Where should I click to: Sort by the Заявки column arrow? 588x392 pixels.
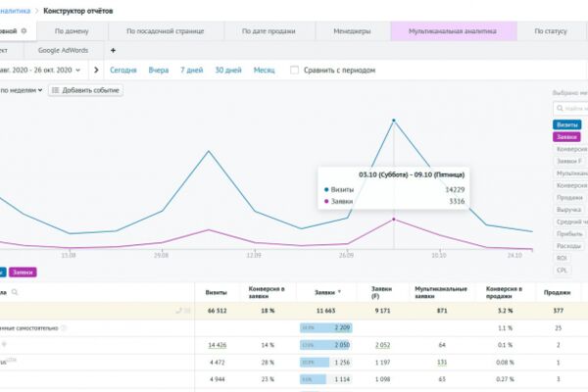(339, 292)
